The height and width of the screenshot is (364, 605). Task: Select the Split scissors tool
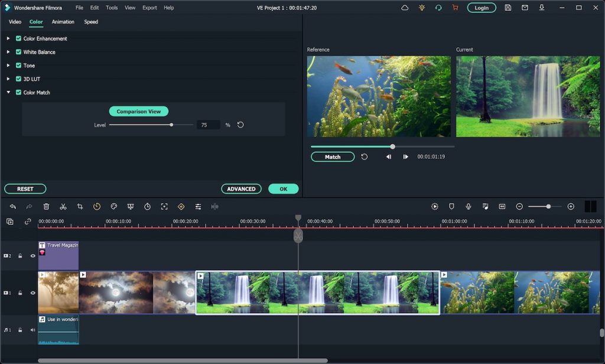click(63, 206)
